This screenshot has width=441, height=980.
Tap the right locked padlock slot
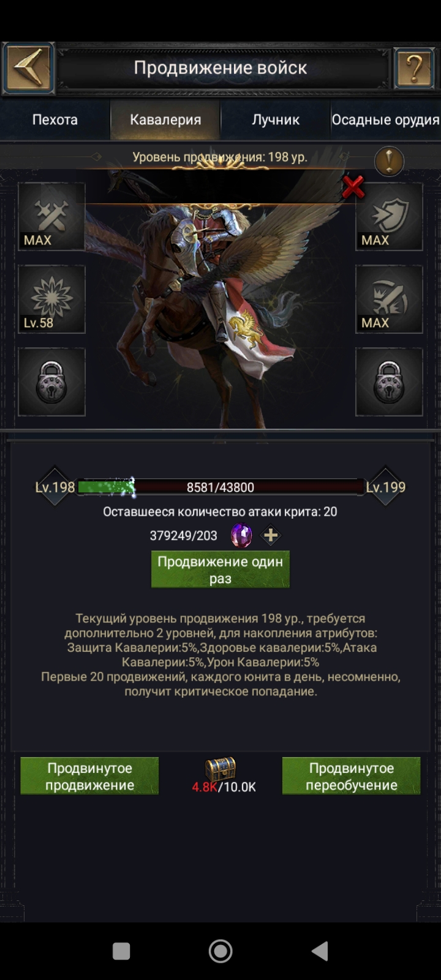coord(389,382)
